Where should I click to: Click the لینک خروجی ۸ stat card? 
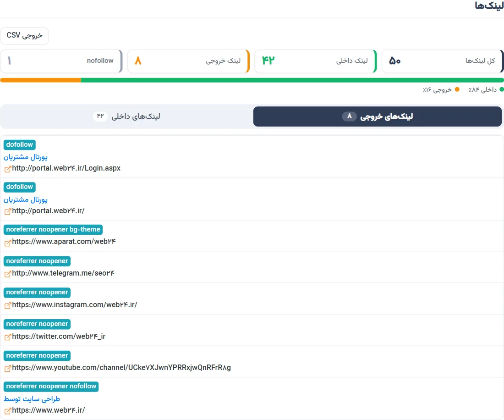click(188, 61)
